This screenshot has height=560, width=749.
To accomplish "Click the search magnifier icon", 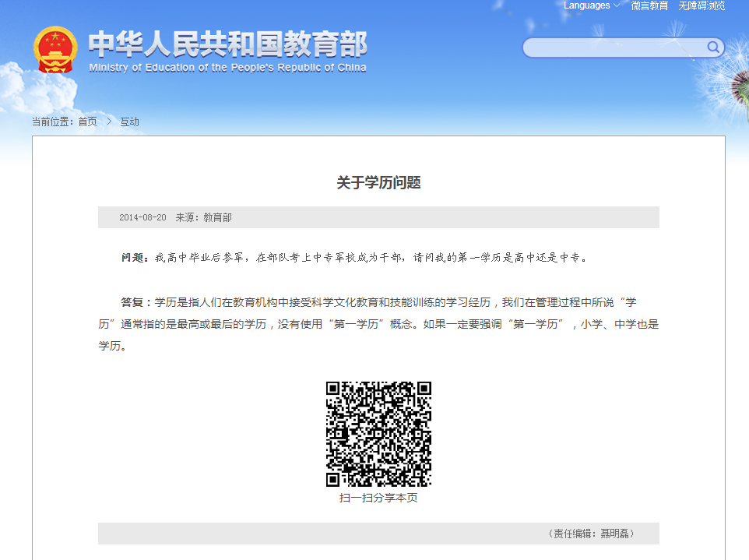I will [x=712, y=47].
